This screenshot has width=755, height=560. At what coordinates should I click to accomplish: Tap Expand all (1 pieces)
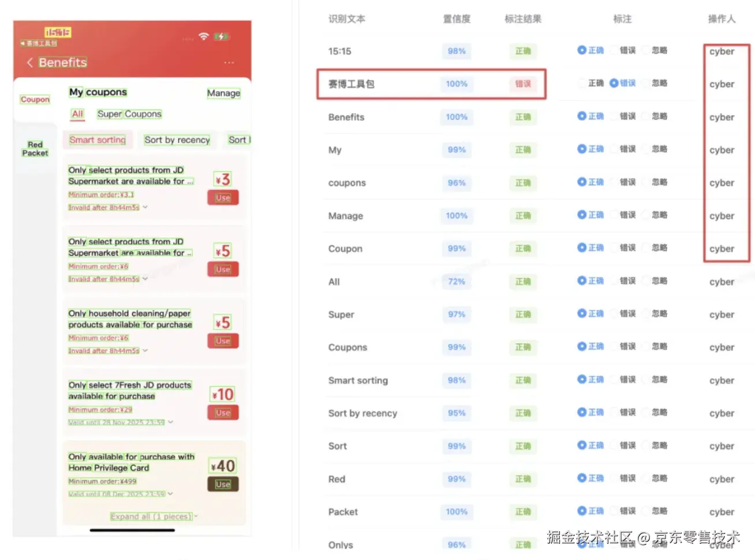pyautogui.click(x=154, y=516)
